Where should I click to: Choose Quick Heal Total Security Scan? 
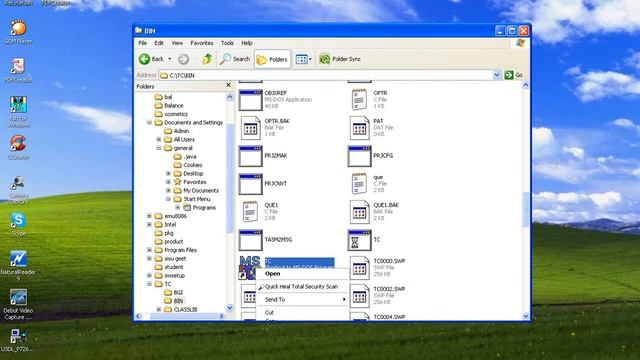(x=302, y=287)
